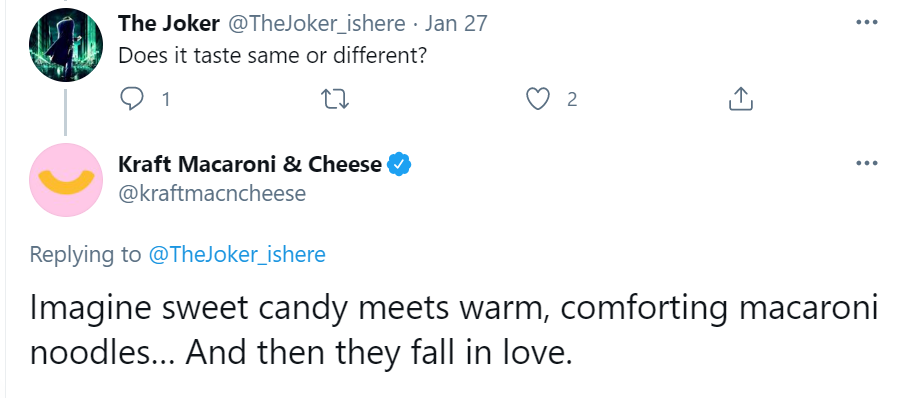Open Kraft Macaroni & Cheese display name
This screenshot has width=900, height=398.
pos(250,165)
